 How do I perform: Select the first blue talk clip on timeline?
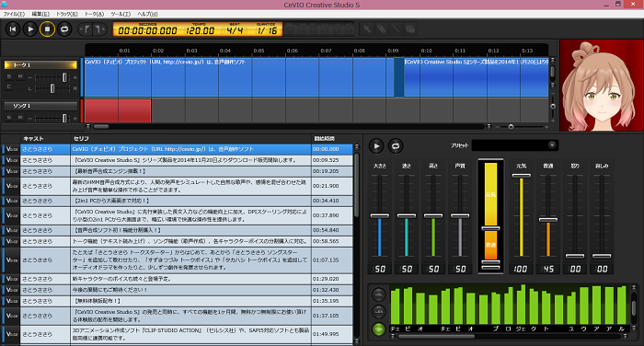point(238,77)
